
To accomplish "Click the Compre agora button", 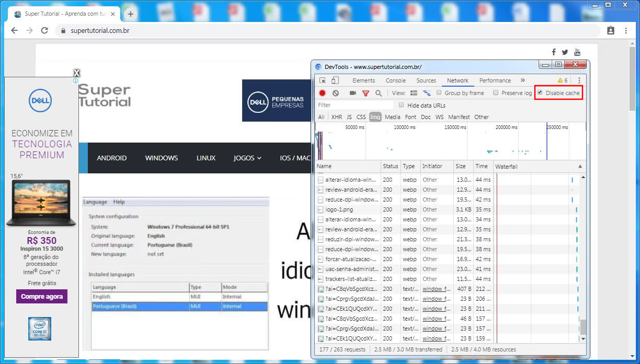I will [x=41, y=296].
